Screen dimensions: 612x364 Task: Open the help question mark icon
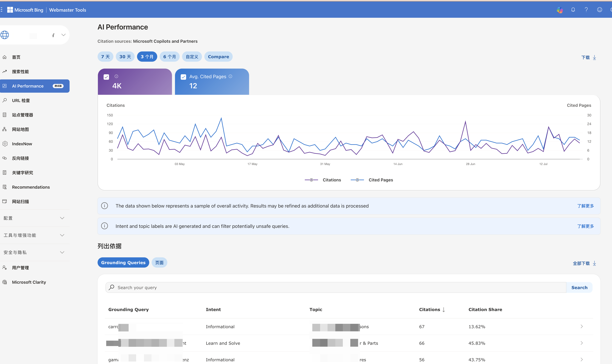pos(586,10)
